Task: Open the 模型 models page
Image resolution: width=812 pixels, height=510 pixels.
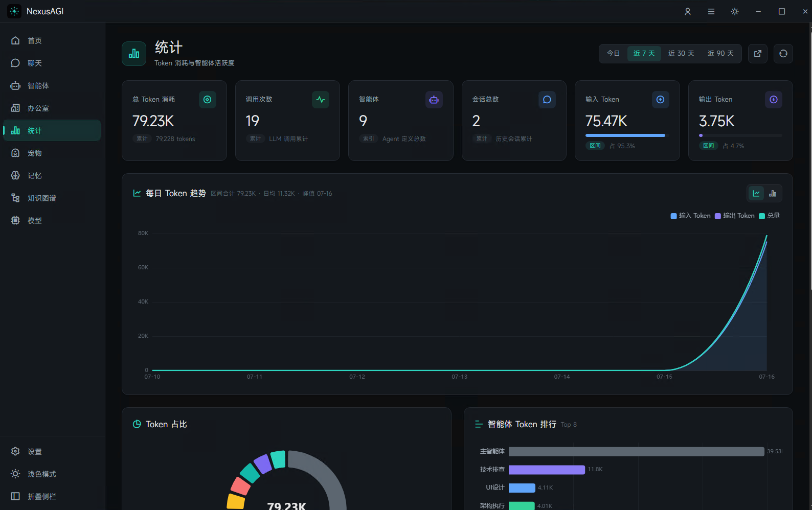Action: click(52, 221)
